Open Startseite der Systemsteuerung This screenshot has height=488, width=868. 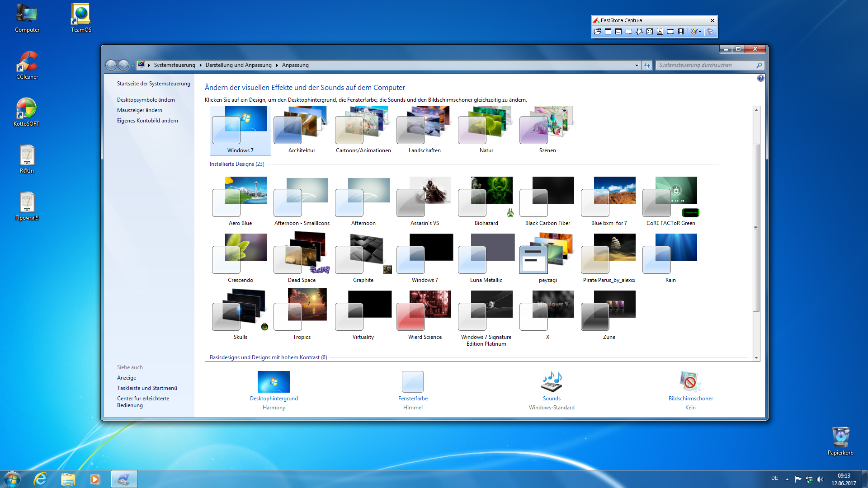(x=153, y=84)
